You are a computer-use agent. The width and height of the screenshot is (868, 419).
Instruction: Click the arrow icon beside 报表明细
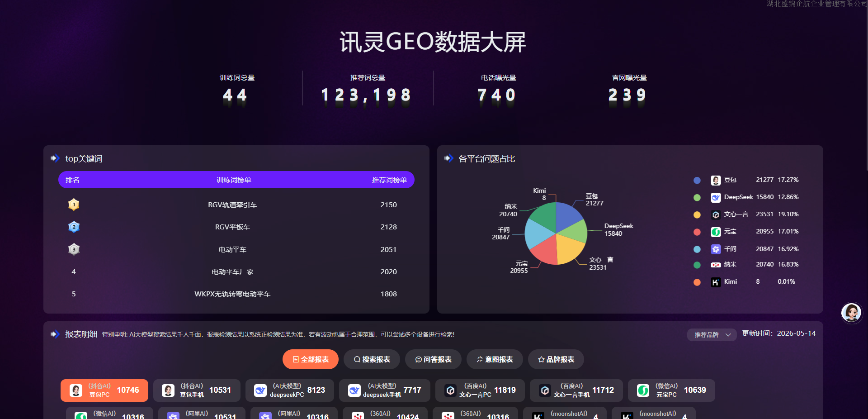[x=55, y=334]
